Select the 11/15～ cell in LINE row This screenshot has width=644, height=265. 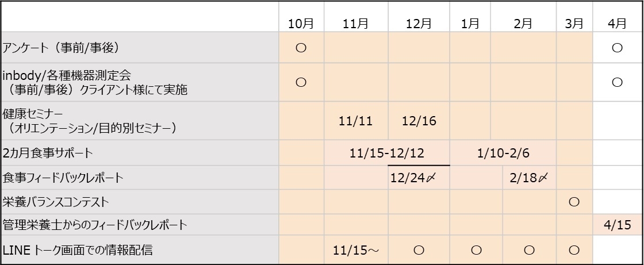[356, 251]
